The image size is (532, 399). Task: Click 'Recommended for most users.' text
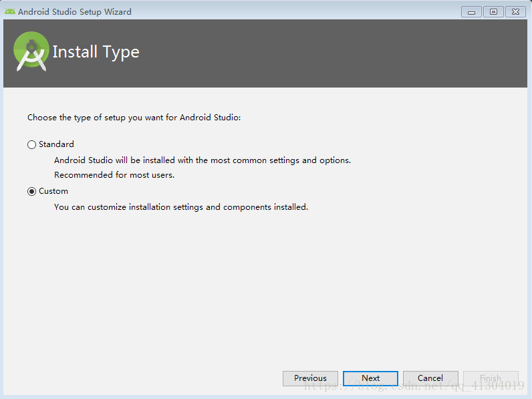point(114,175)
